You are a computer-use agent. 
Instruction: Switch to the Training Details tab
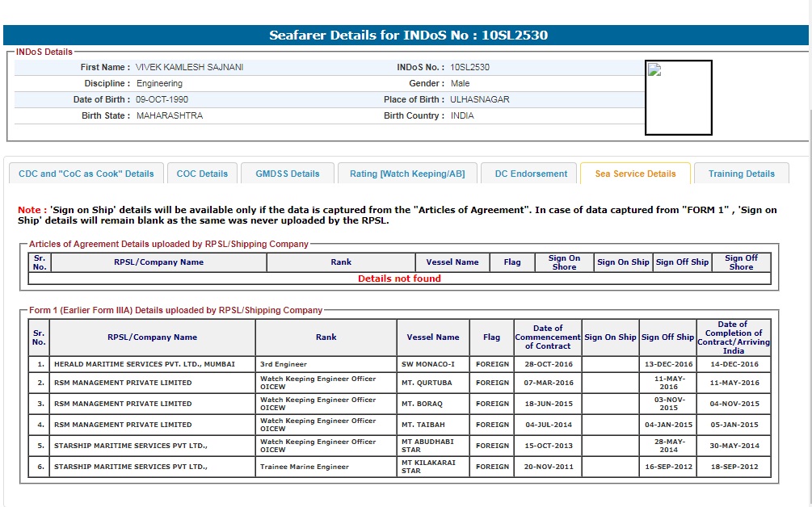[x=741, y=174]
